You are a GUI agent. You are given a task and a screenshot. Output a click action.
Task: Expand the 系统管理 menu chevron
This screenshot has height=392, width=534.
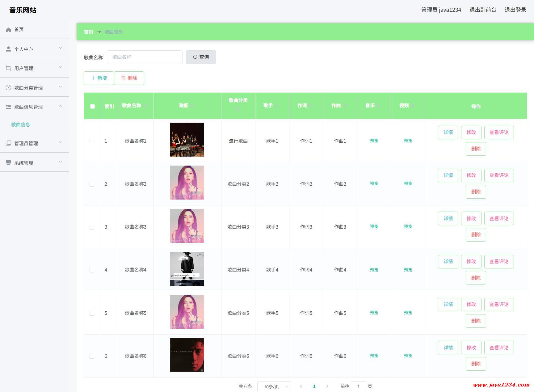coord(61,162)
